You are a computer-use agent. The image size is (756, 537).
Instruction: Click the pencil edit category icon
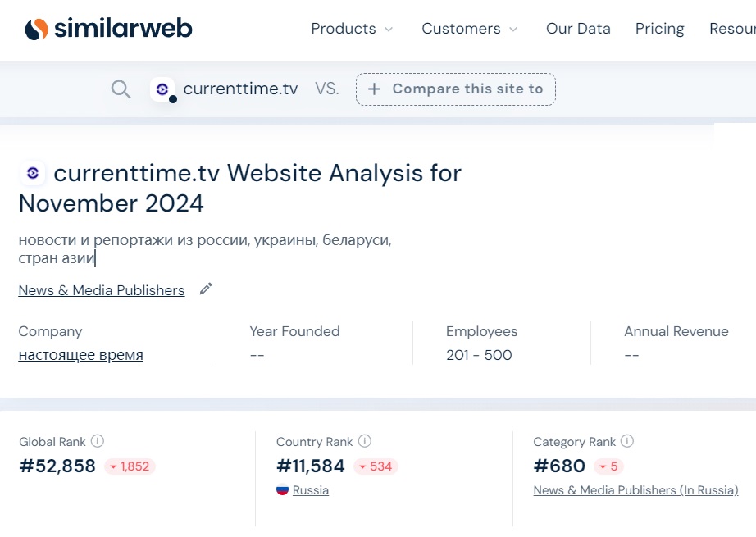[206, 289]
